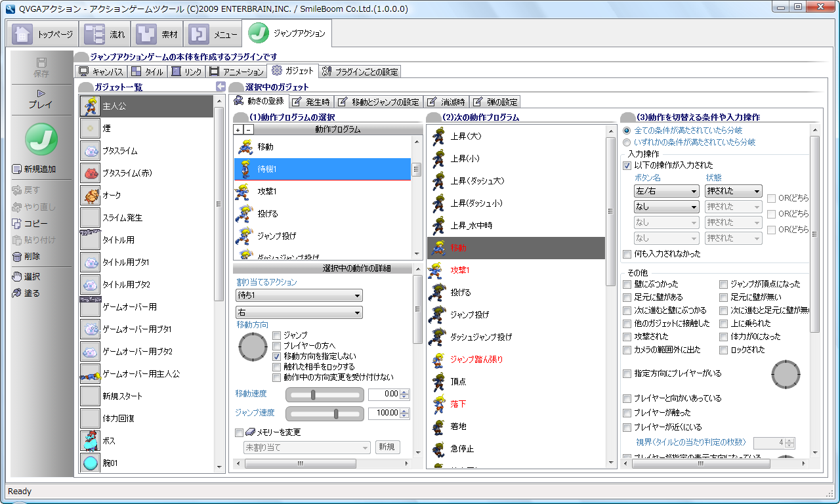
Task: Open the 左/右 button name dropdown
Action: click(666, 191)
